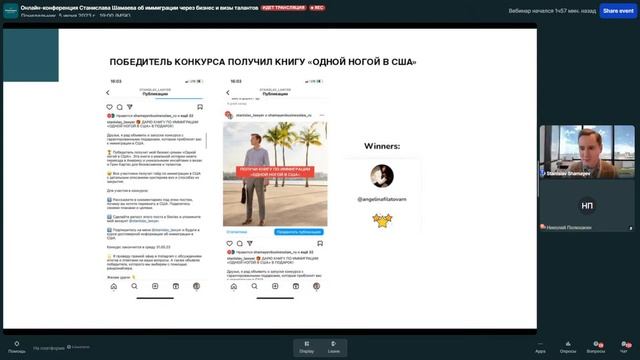Click share icon below photo in right phone
Screen dimensions: 640x360
(250, 243)
